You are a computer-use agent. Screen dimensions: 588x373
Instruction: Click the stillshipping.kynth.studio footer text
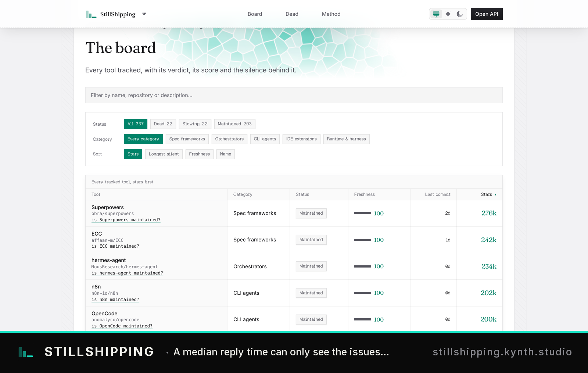tap(502, 352)
